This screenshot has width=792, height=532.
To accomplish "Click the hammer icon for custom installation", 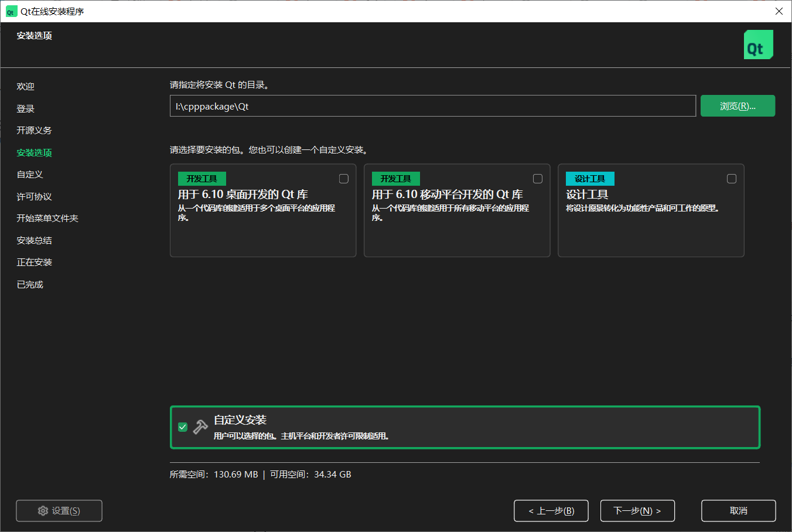I will 200,427.
